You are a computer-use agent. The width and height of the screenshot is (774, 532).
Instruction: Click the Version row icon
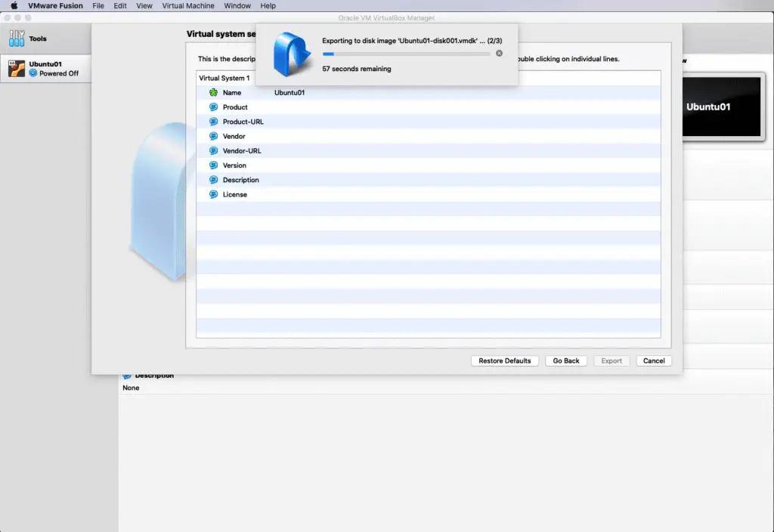(x=213, y=165)
